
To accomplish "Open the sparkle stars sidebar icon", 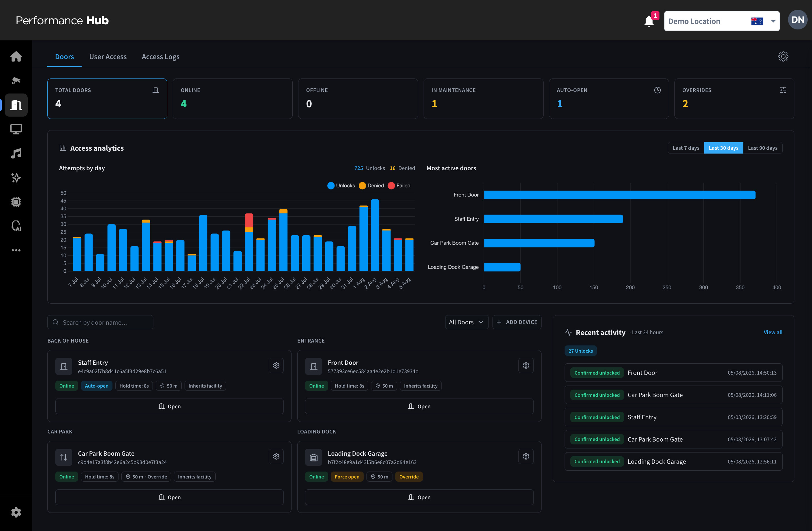I will pyautogui.click(x=16, y=177).
